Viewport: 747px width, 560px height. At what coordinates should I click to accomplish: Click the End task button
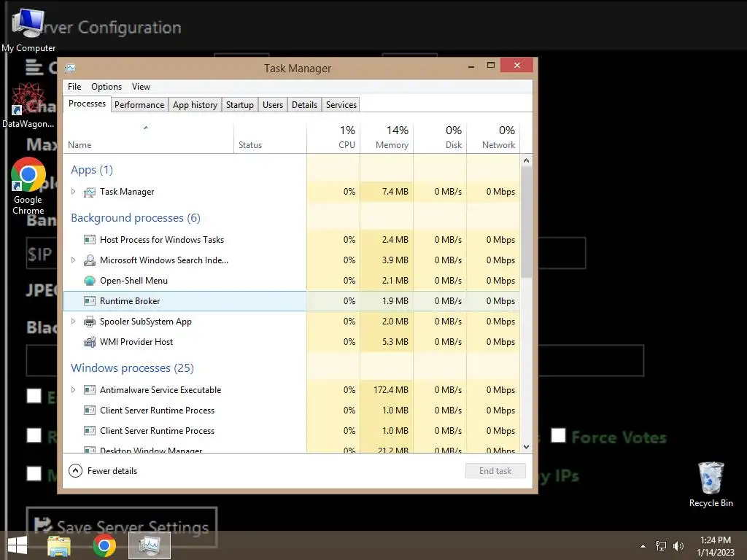point(495,471)
